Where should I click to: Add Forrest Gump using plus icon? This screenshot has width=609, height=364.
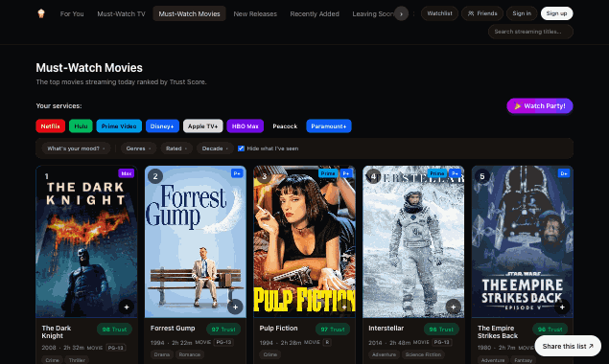tap(235, 307)
